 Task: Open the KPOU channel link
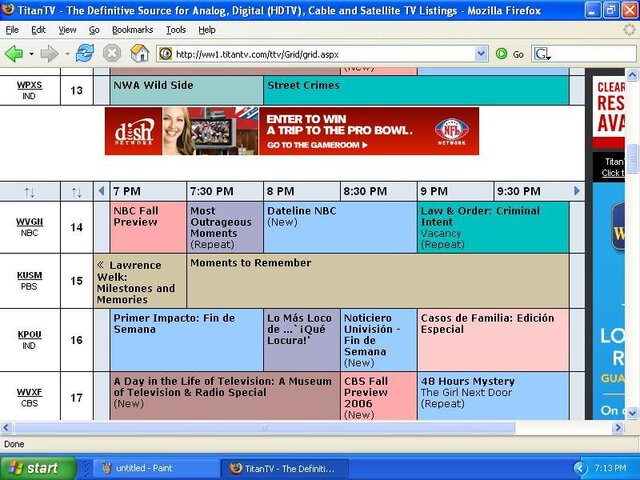pyautogui.click(x=29, y=334)
